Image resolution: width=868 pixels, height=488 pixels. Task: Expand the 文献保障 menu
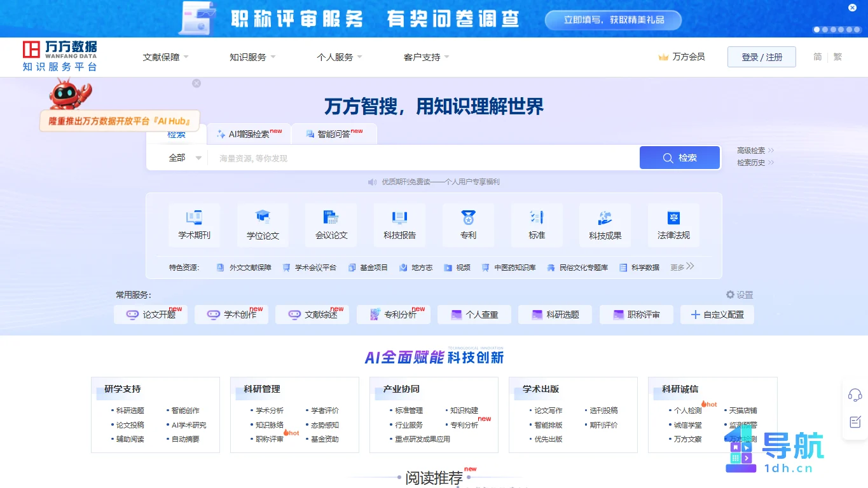165,57
